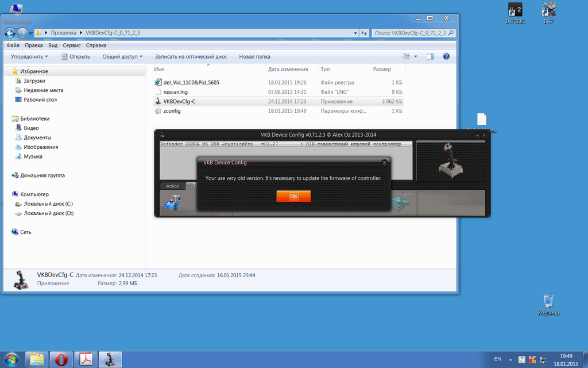
Task: Open the address bar history dropdown
Action: [355, 33]
